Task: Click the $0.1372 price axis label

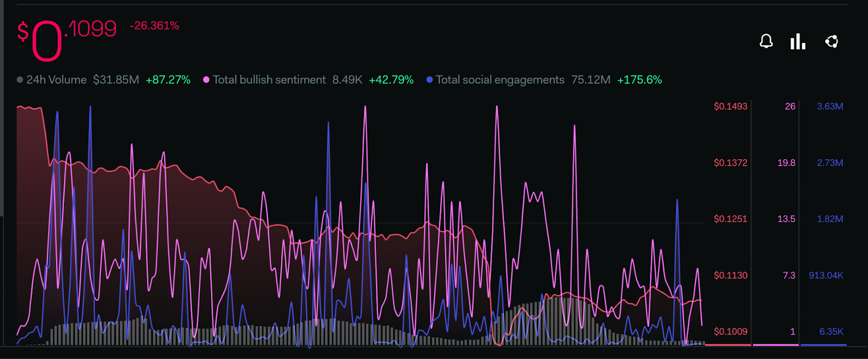Action: click(x=731, y=163)
